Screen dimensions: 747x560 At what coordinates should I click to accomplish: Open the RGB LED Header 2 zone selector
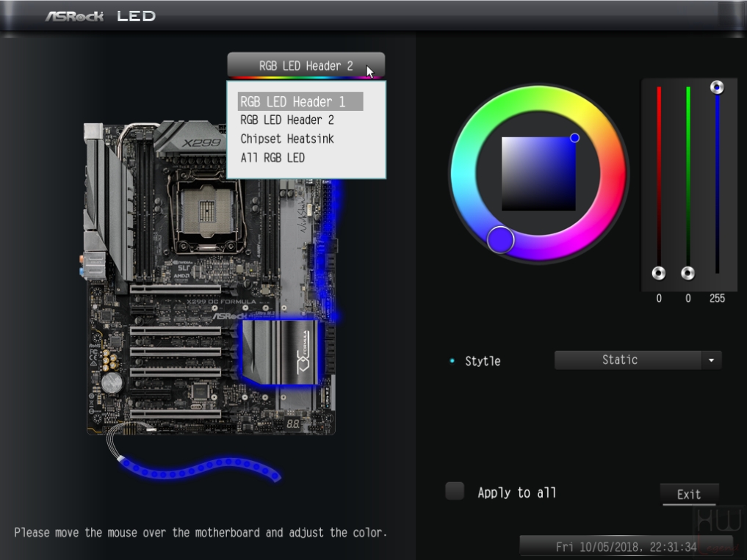(x=306, y=65)
